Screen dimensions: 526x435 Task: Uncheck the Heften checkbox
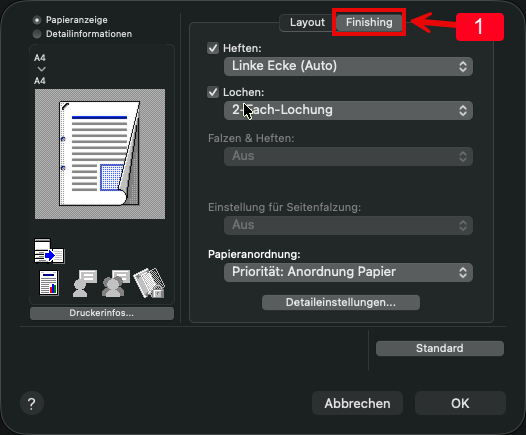coord(213,48)
